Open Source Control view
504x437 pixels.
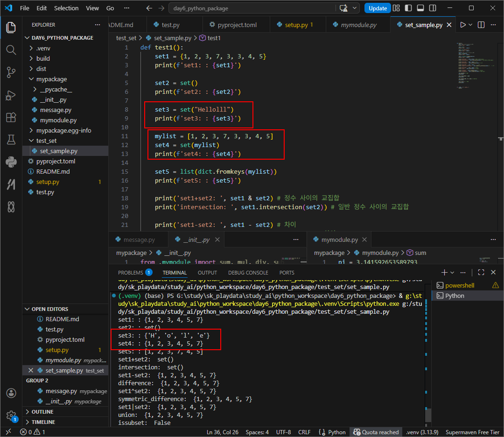(x=11, y=72)
